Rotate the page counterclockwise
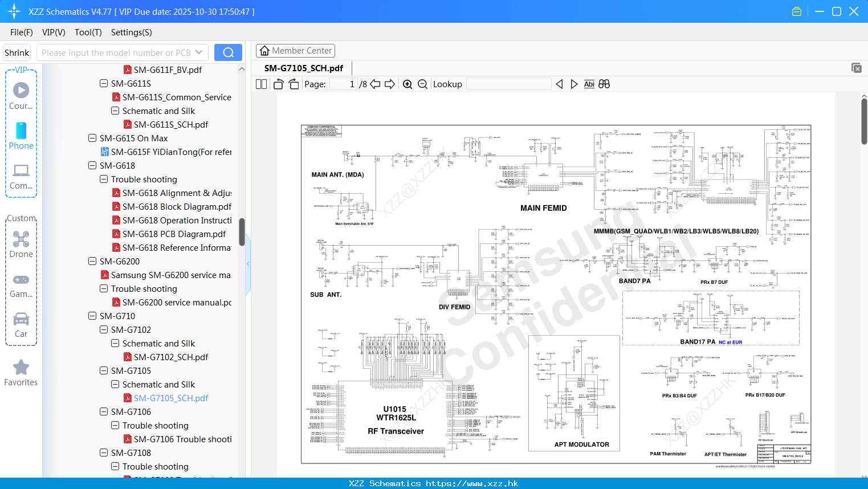This screenshot has width=868, height=489. pyautogui.click(x=278, y=84)
